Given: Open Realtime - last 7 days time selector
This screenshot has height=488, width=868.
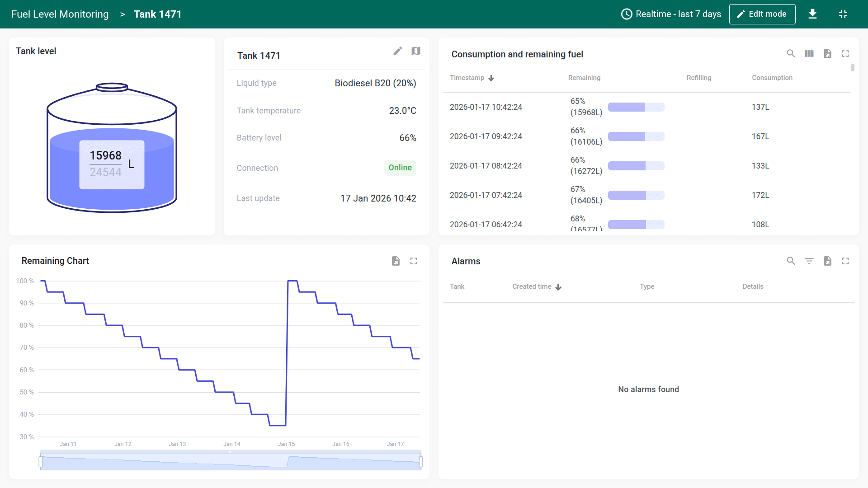Looking at the screenshot, I should (x=671, y=14).
